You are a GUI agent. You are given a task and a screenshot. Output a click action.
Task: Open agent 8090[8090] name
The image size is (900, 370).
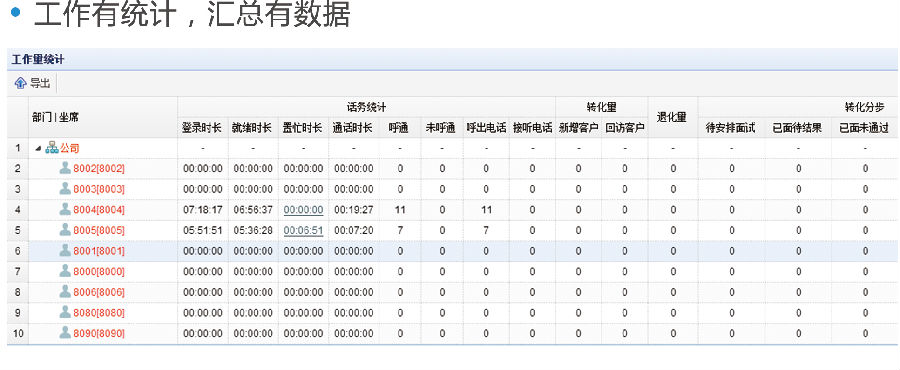click(x=99, y=334)
